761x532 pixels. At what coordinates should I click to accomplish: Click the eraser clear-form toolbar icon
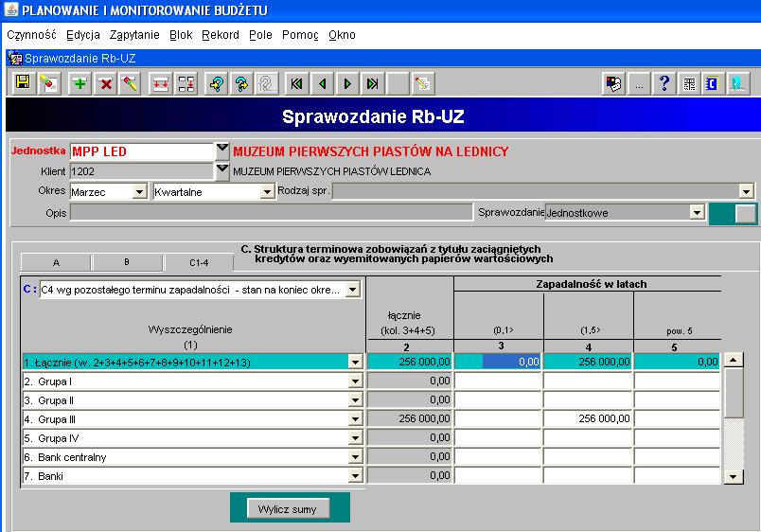[48, 83]
